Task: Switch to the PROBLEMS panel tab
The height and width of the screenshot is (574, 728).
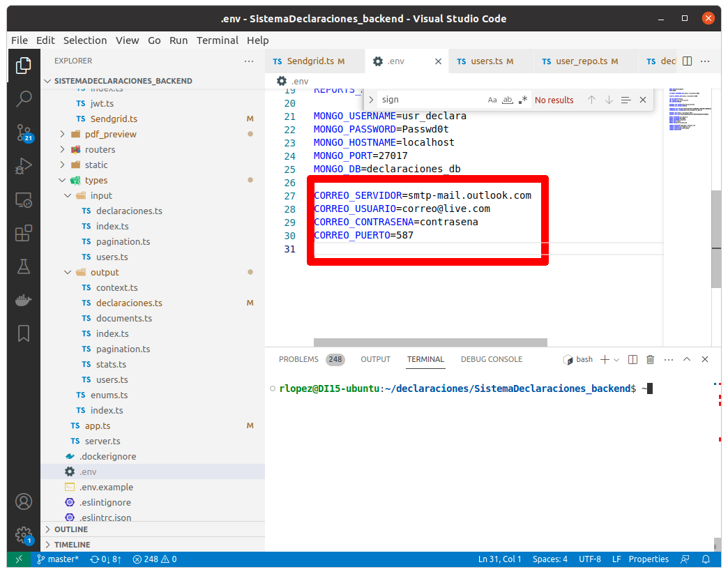Action: [x=298, y=360]
